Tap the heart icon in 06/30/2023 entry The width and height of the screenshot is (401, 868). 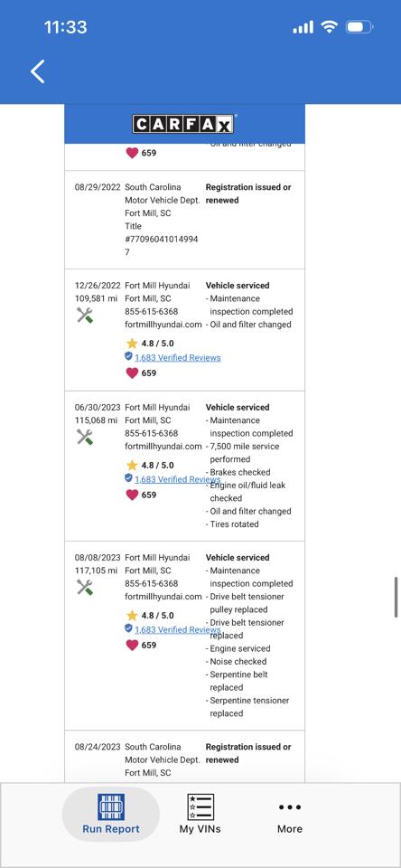pyautogui.click(x=132, y=495)
